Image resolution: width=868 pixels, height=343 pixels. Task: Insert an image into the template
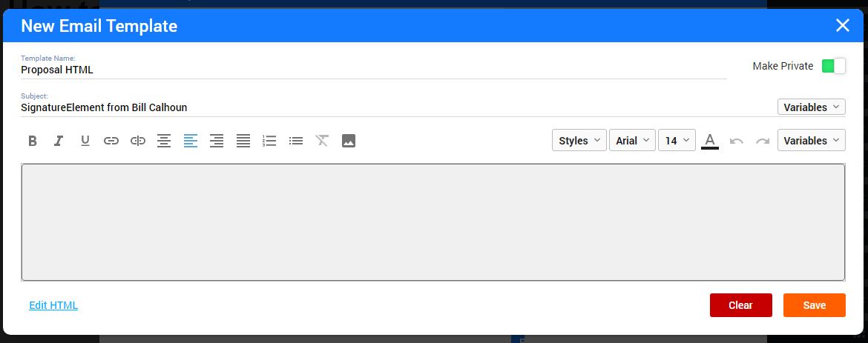[349, 141]
